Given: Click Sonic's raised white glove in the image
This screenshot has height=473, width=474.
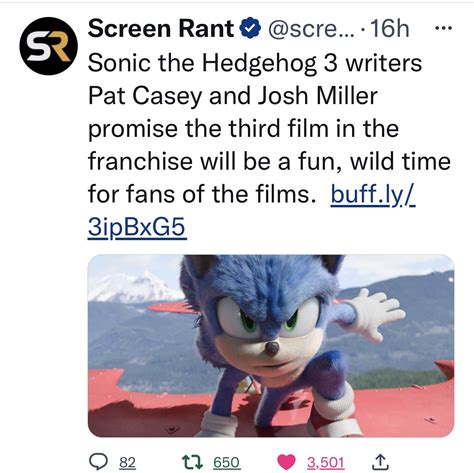Looking at the screenshot, I should tap(378, 312).
